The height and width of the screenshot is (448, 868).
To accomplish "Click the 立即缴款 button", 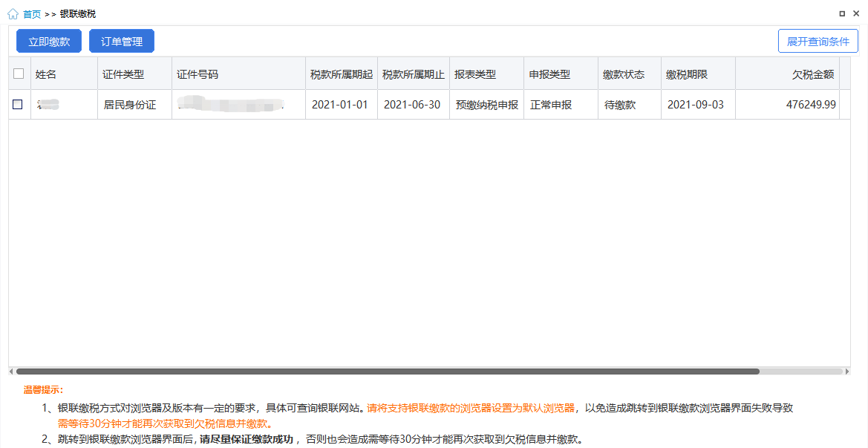I will [49, 42].
